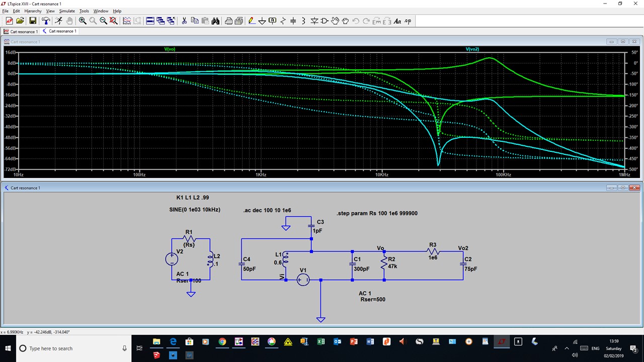The height and width of the screenshot is (362, 644).
Task: Click the Windows Start button
Action: pyautogui.click(x=8, y=348)
